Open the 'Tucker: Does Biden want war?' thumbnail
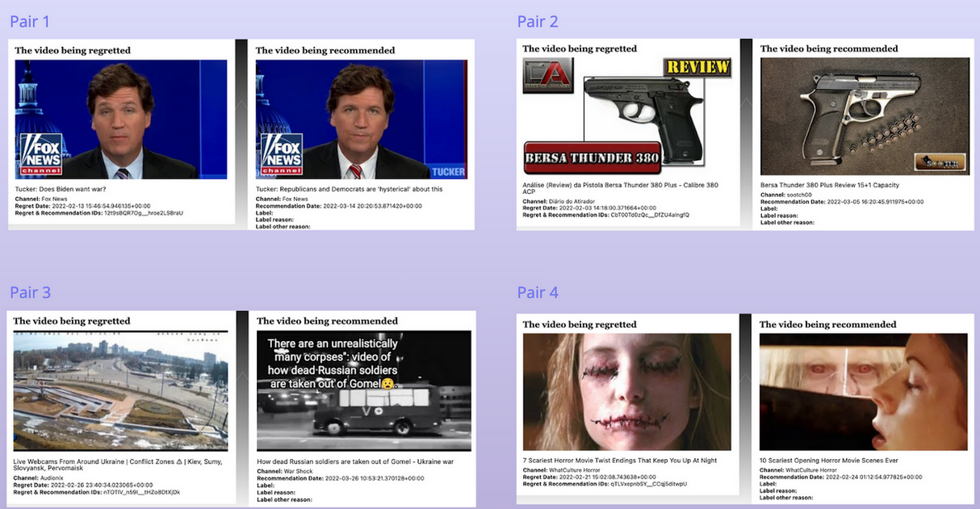This screenshot has height=509, width=980. [x=121, y=120]
